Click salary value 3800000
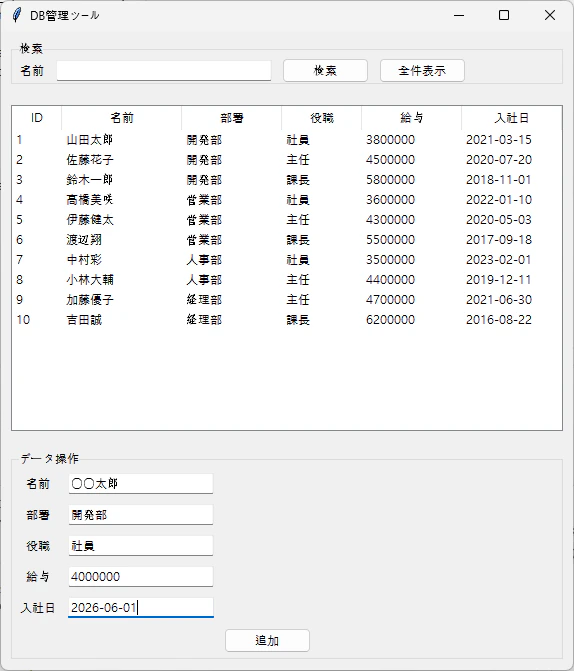The image size is (574, 671). coord(390,140)
